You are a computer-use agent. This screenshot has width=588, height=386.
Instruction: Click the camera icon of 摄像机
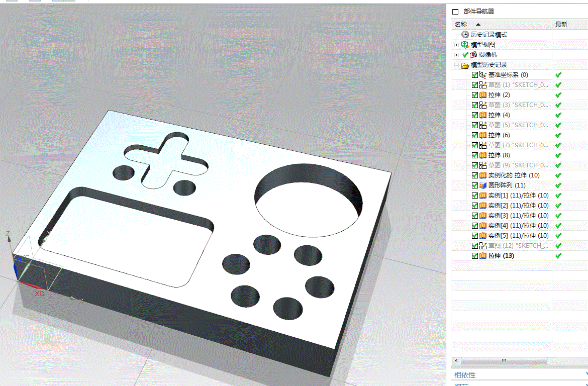(x=473, y=55)
